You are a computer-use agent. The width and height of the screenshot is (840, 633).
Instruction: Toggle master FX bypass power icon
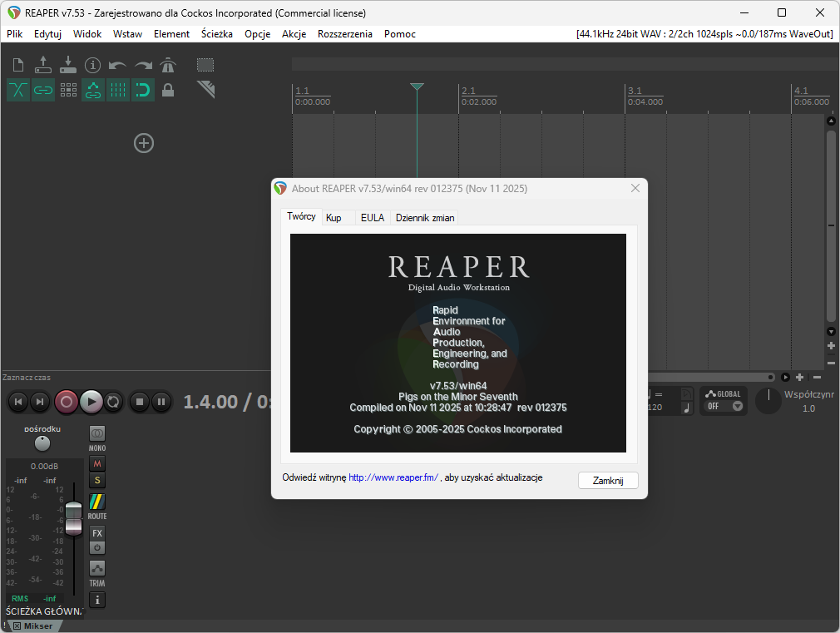point(97,548)
